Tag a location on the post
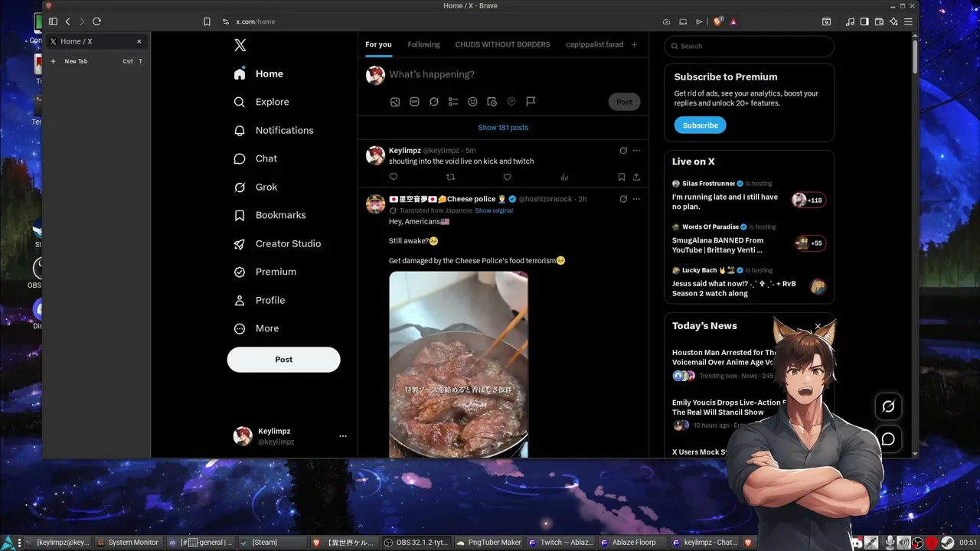980x551 pixels. pyautogui.click(x=511, y=102)
